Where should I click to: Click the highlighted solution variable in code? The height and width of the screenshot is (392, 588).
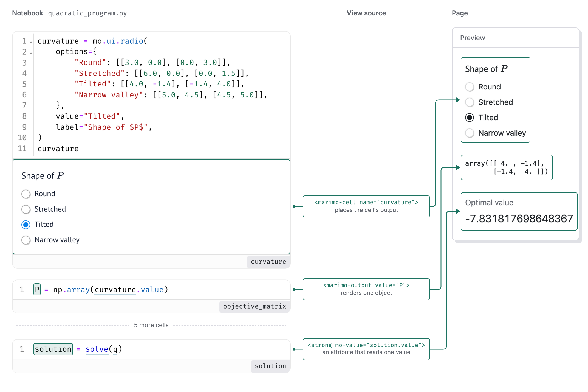(53, 349)
